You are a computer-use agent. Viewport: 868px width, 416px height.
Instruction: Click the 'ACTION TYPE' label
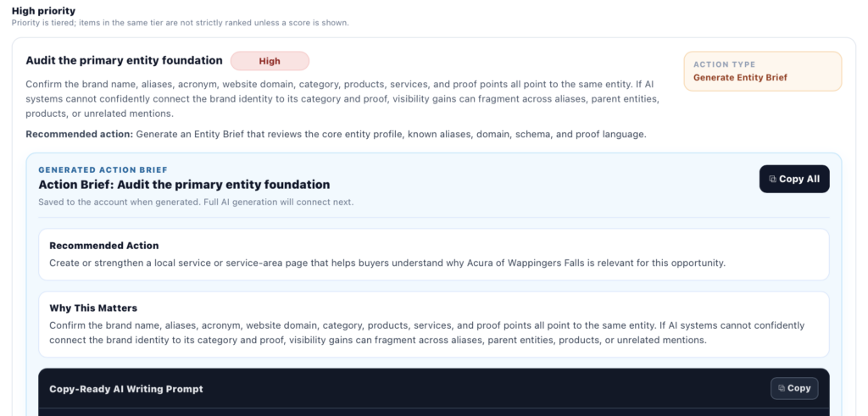click(724, 64)
